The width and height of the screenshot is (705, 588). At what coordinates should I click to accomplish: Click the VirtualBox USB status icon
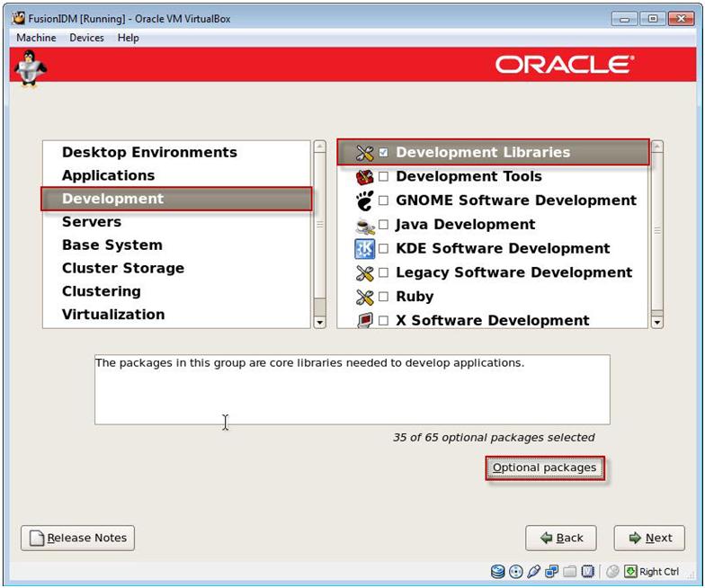[534, 572]
